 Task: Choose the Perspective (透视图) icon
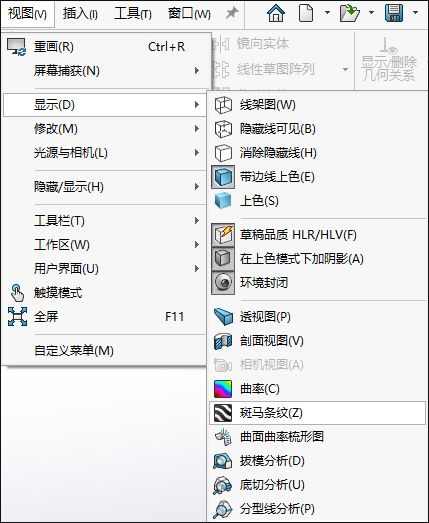pyautogui.click(x=223, y=317)
